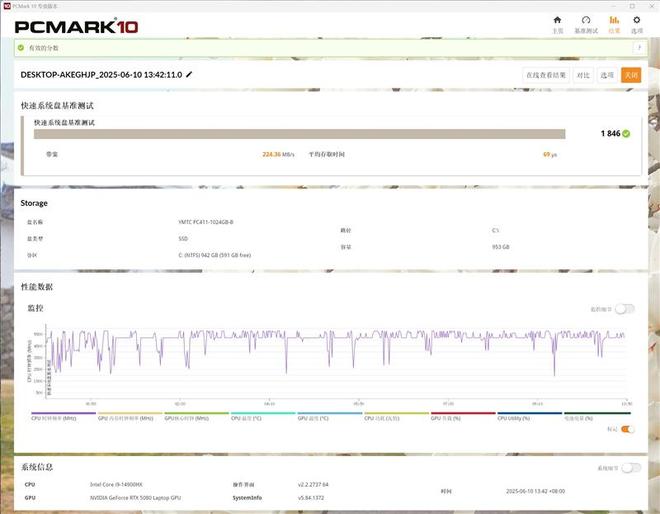The image size is (660, 514).
Task: Click the PCMark 10 logo
Action: (x=75, y=25)
